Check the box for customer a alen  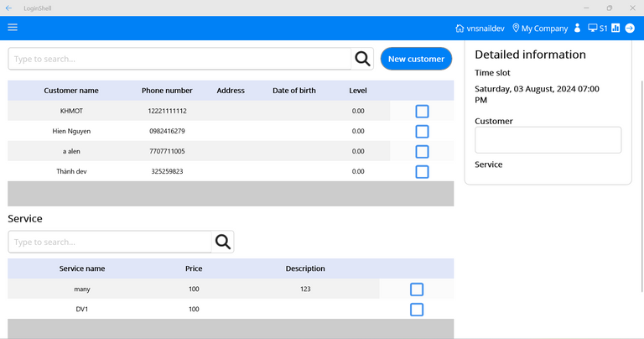(422, 151)
